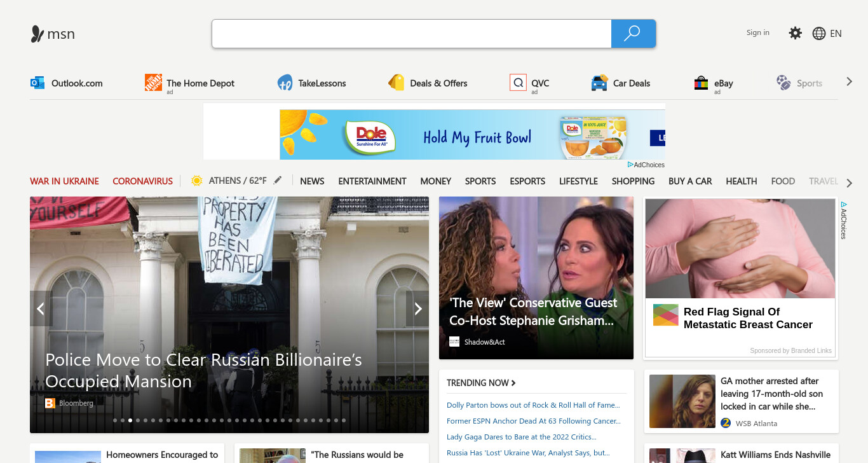Click the EN language label

(x=836, y=34)
